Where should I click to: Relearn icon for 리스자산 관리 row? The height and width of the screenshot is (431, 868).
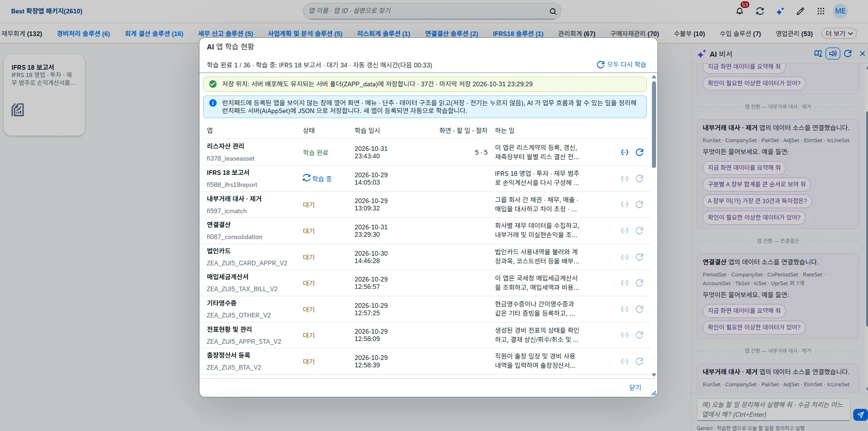(639, 152)
